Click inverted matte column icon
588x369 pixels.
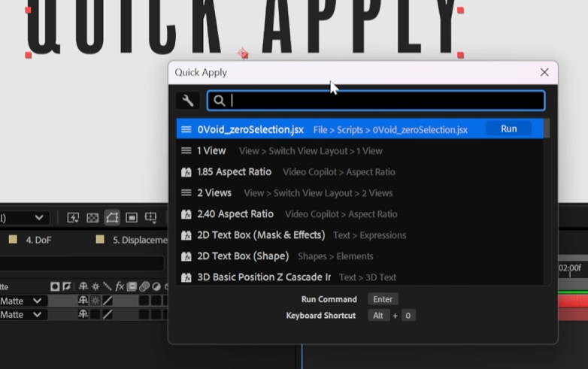pos(67,287)
